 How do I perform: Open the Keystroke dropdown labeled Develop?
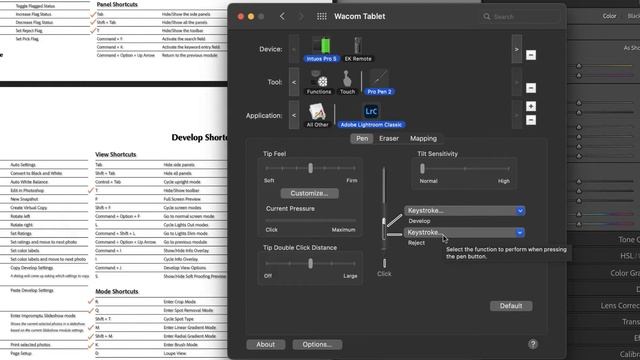tap(464, 211)
